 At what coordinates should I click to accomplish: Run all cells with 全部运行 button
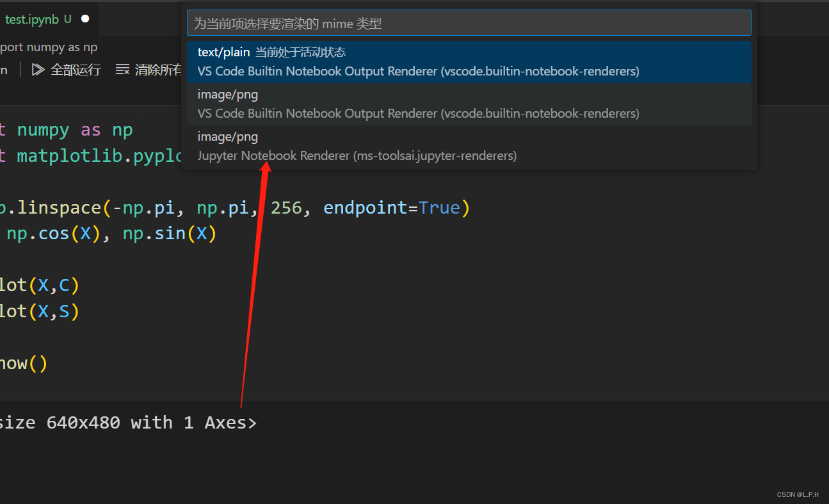pos(66,70)
